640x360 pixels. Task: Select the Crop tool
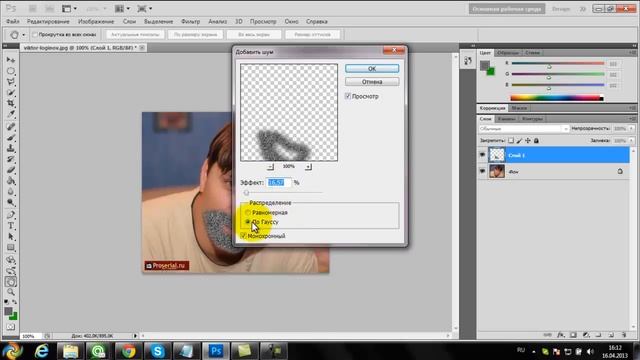11,103
